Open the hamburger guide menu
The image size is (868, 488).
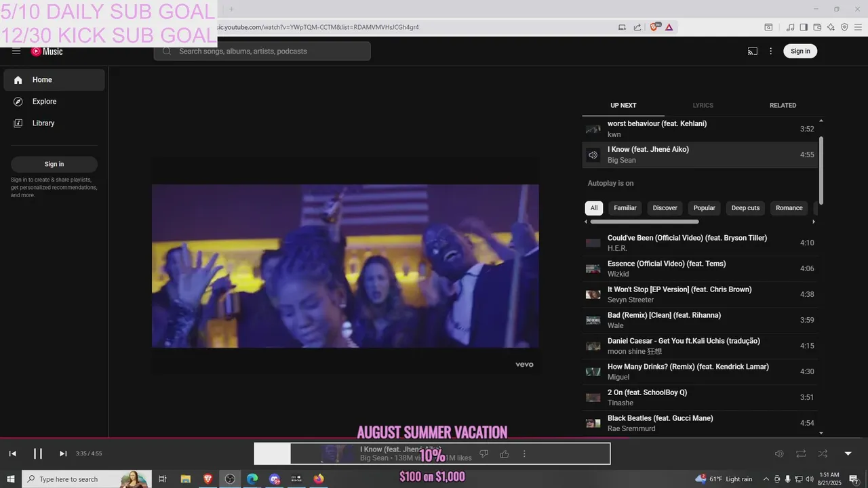pyautogui.click(x=16, y=52)
